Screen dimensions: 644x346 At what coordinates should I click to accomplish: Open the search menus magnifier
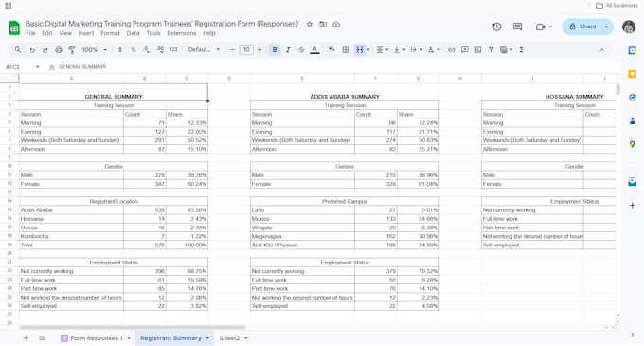18,49
